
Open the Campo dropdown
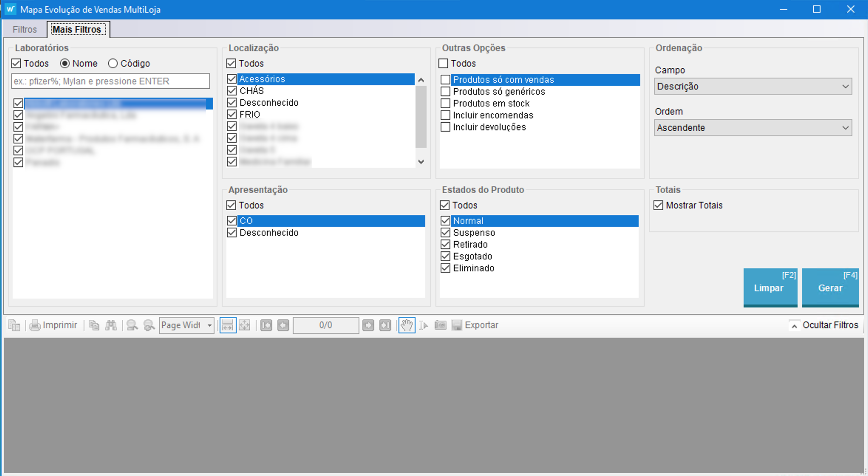click(753, 86)
